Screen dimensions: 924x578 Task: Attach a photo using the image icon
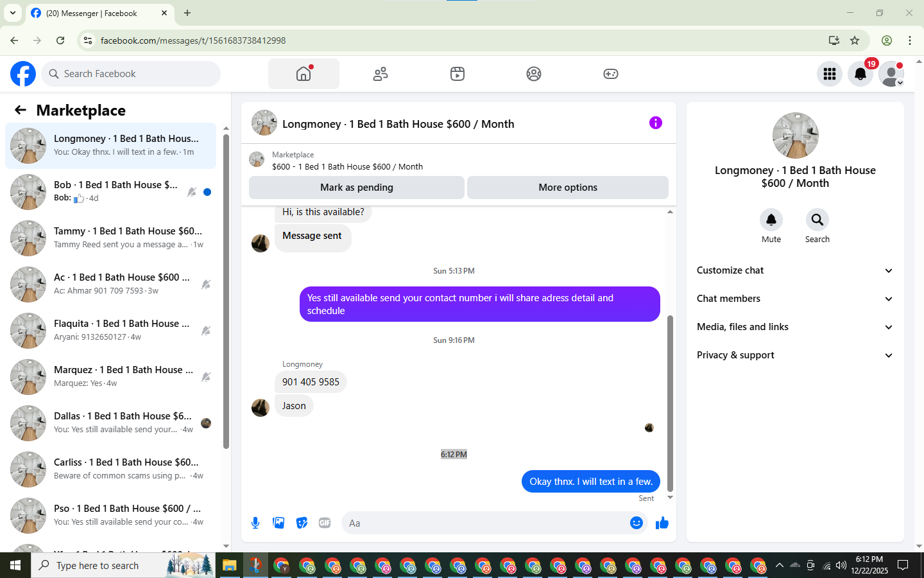coord(278,523)
